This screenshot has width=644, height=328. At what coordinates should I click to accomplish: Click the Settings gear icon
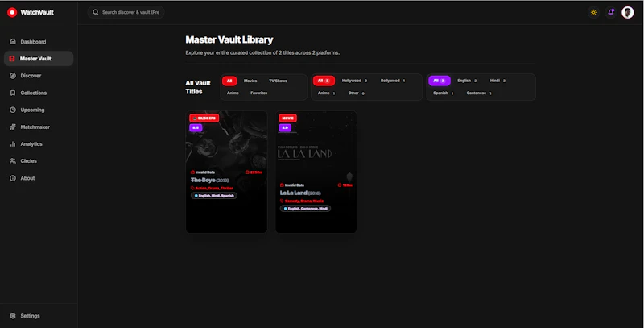(13, 316)
